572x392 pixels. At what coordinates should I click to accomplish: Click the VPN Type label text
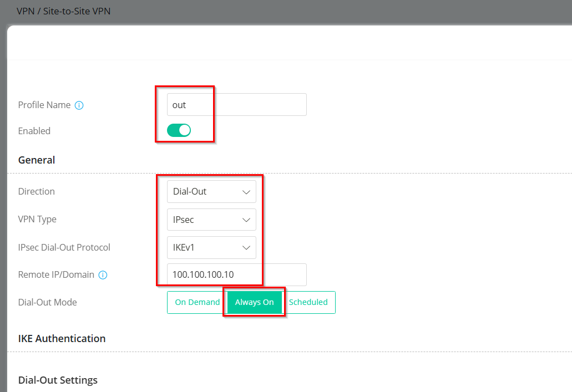point(37,219)
